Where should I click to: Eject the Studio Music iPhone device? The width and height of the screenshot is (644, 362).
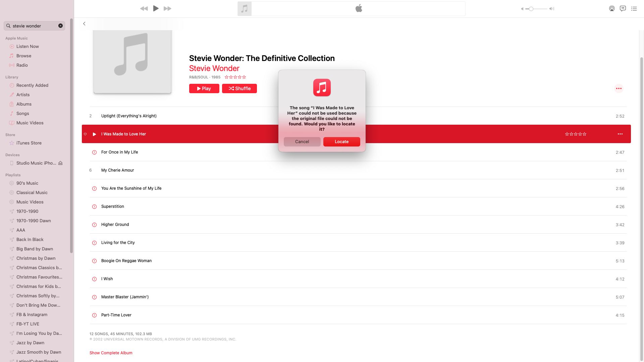(61, 163)
